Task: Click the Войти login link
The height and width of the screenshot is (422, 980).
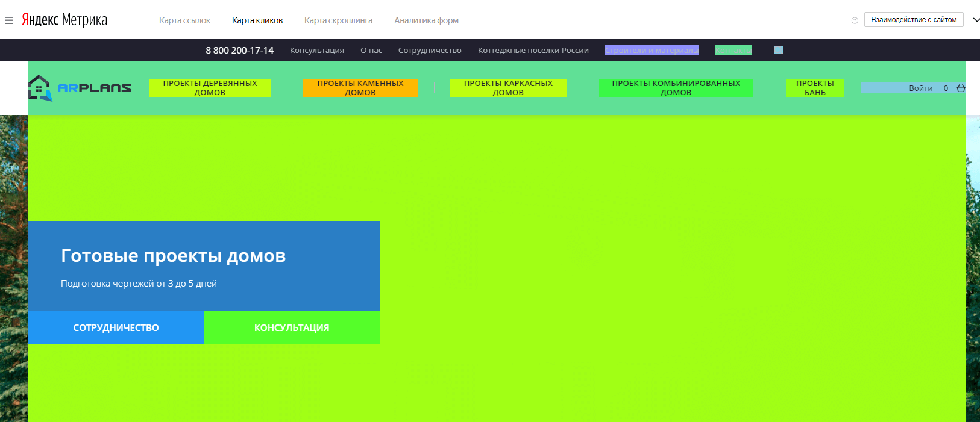Action: tap(920, 88)
